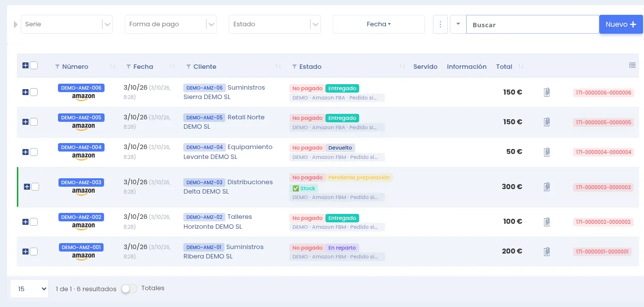Click Amazon logo under DEMO-AMZ-005
The image size is (644, 307).
click(x=83, y=127)
